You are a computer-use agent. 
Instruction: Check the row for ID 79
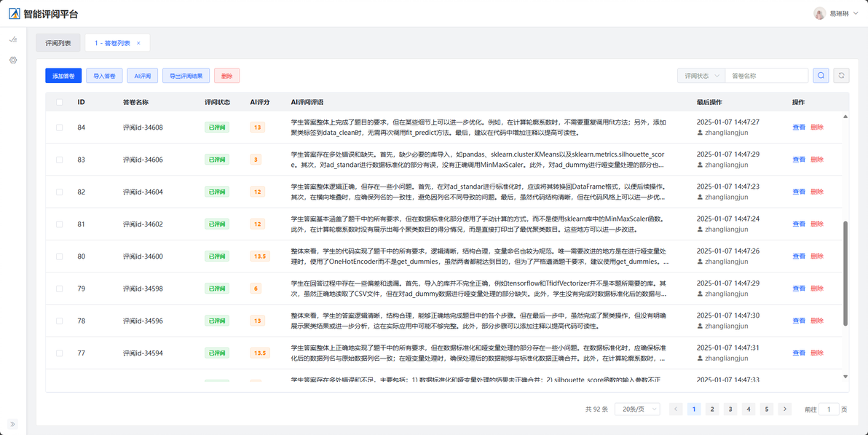[x=59, y=288]
